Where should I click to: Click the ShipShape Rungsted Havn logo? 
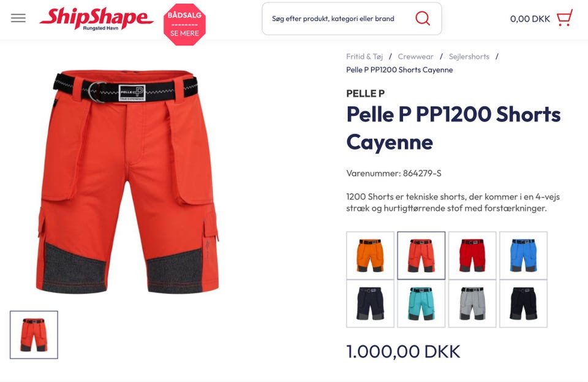[96, 19]
